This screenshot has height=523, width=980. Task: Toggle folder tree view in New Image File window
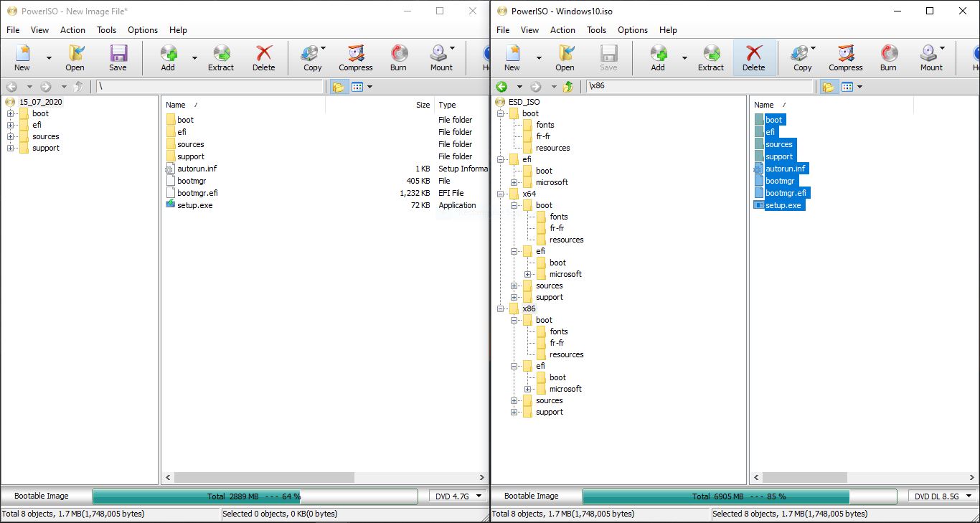338,87
